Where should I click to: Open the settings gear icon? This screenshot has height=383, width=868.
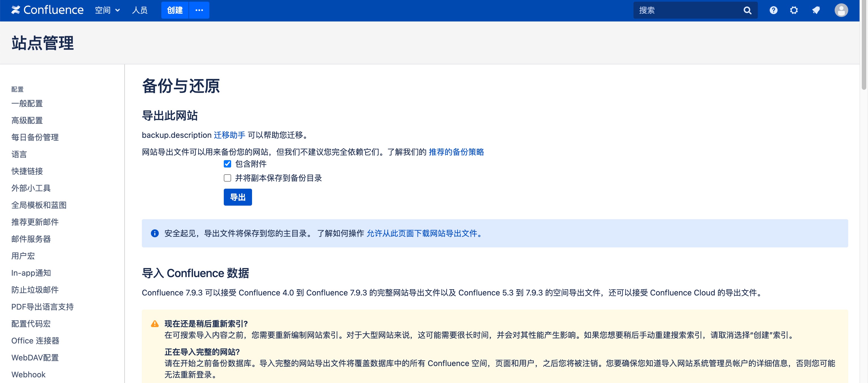[x=794, y=10]
